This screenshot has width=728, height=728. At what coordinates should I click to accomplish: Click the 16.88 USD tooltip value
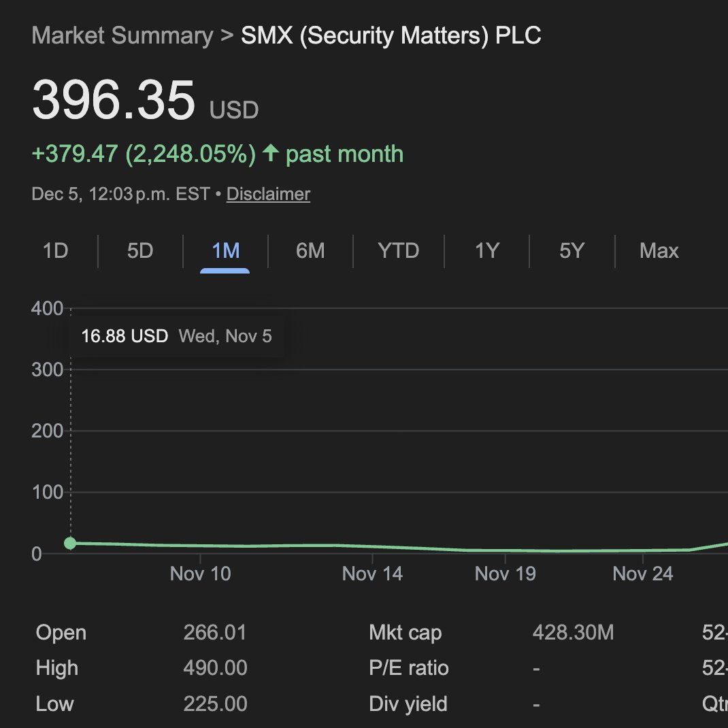125,336
